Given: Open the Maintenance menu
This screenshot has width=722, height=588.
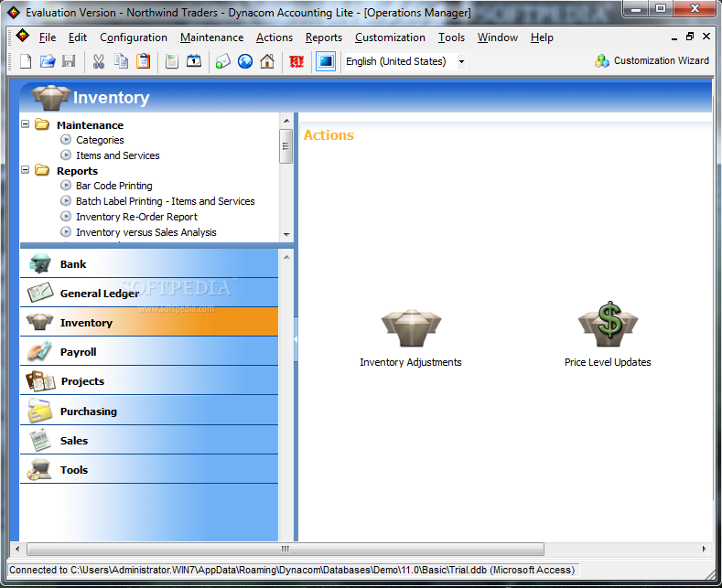Looking at the screenshot, I should 211,37.
